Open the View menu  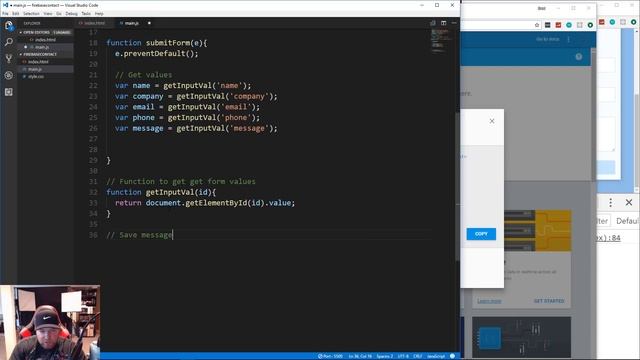(x=48, y=13)
